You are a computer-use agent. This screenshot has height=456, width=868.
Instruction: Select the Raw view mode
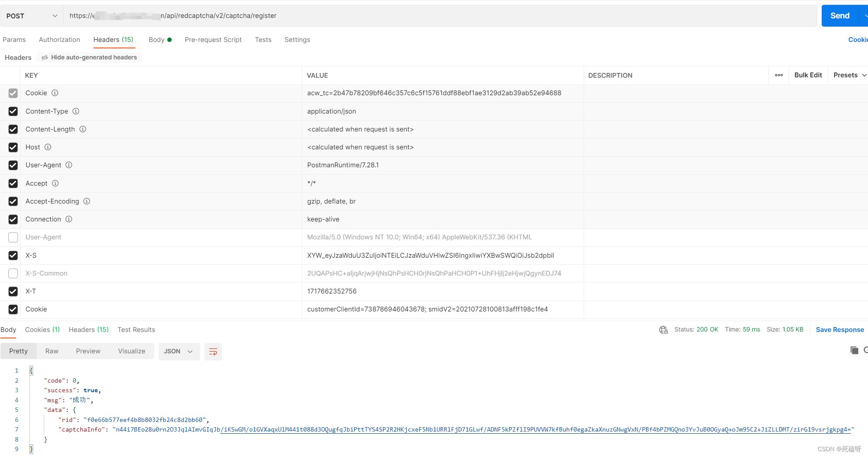click(52, 351)
